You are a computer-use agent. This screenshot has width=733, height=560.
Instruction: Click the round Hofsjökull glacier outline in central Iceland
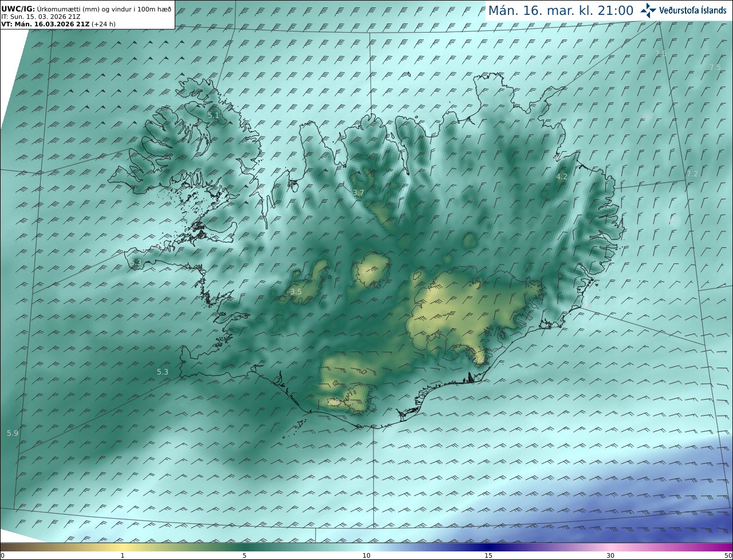(371, 270)
